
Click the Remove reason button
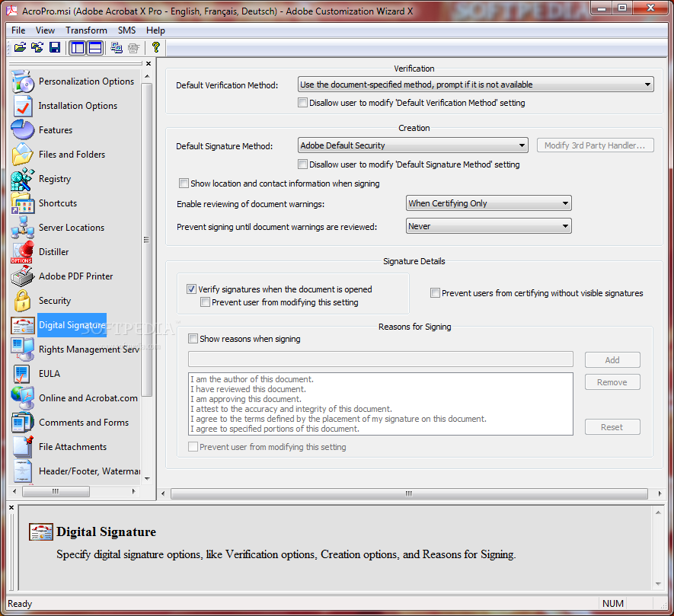(x=612, y=382)
